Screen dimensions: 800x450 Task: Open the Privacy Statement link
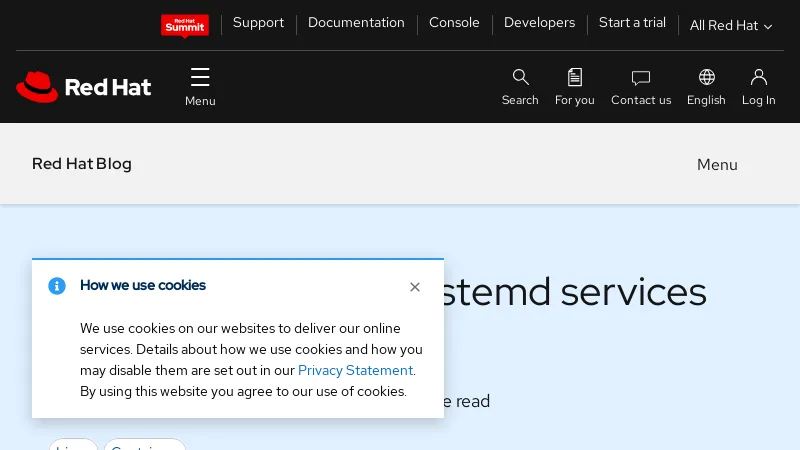pos(355,370)
